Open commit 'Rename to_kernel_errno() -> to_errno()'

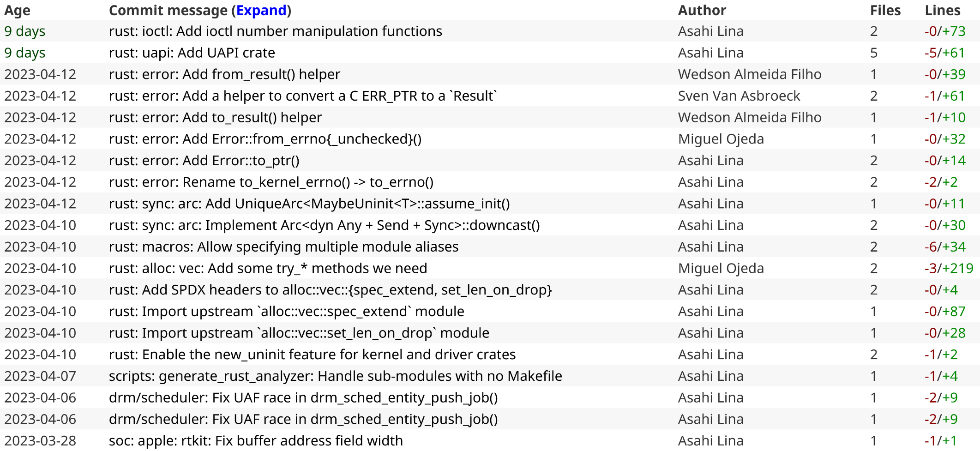(x=271, y=182)
